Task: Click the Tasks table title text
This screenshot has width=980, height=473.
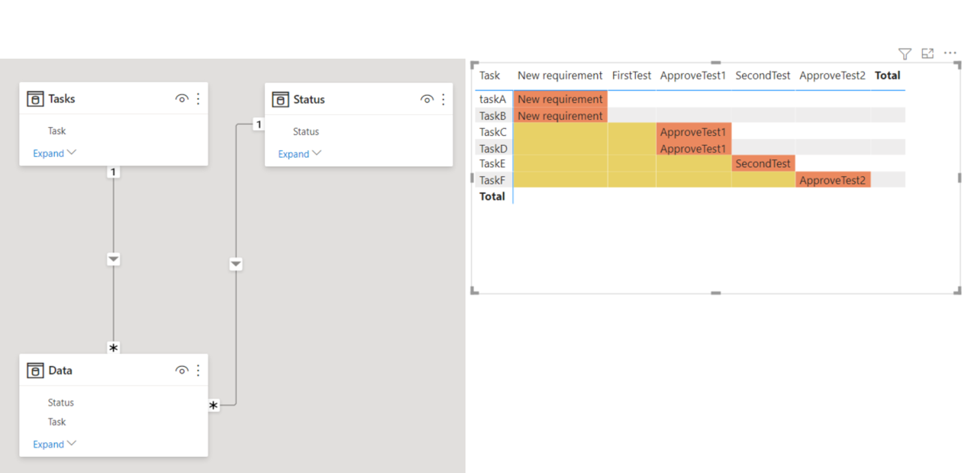Action: 62,99
